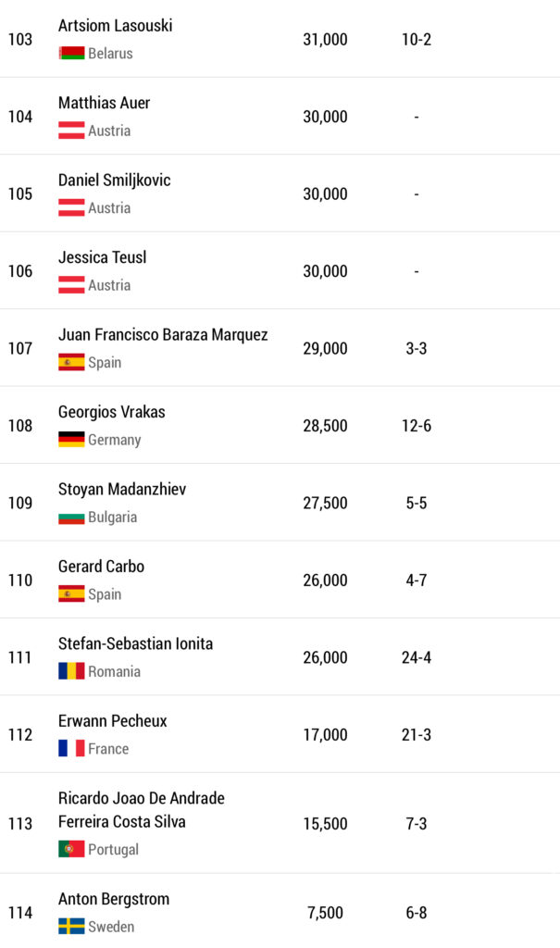Click Spain flag under Gerard Carbo
Viewport: 560px width, 948px height.
[71, 594]
